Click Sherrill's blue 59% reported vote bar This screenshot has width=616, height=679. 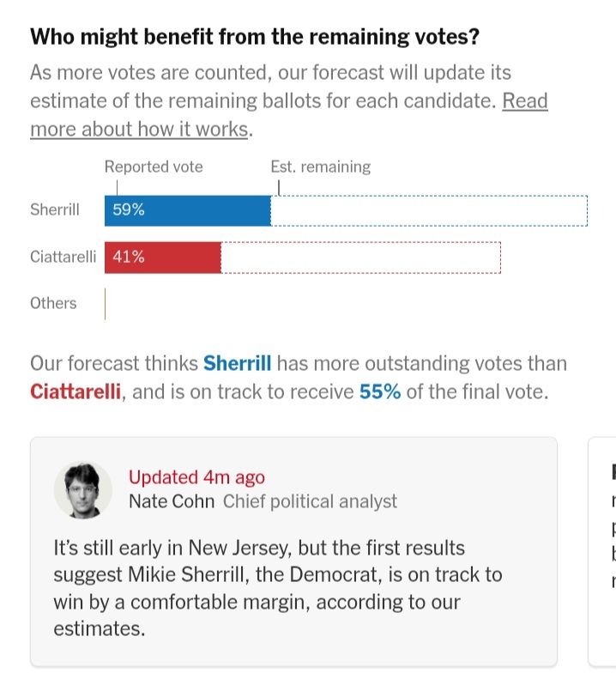(x=187, y=210)
